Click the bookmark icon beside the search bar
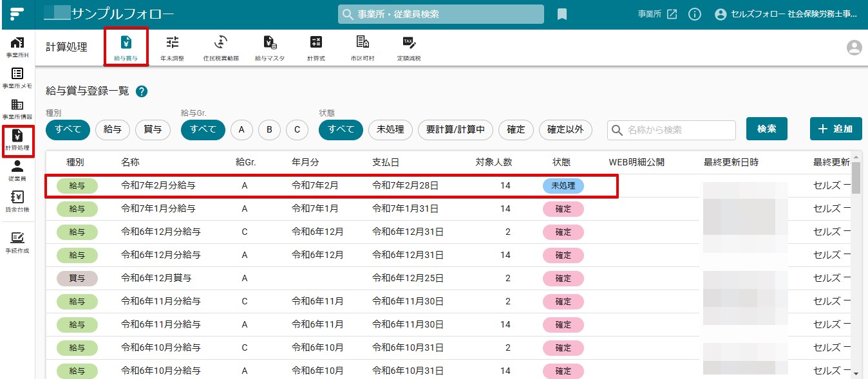 [562, 14]
